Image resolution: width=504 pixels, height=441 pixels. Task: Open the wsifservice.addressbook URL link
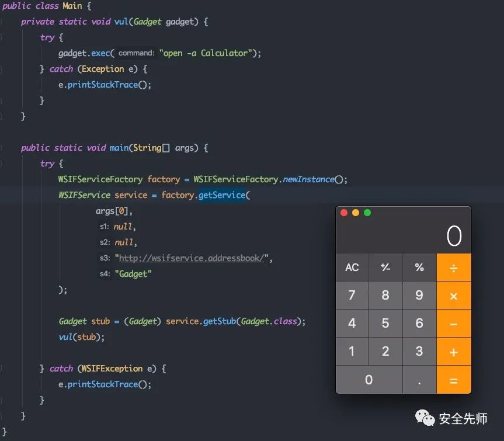(x=192, y=258)
